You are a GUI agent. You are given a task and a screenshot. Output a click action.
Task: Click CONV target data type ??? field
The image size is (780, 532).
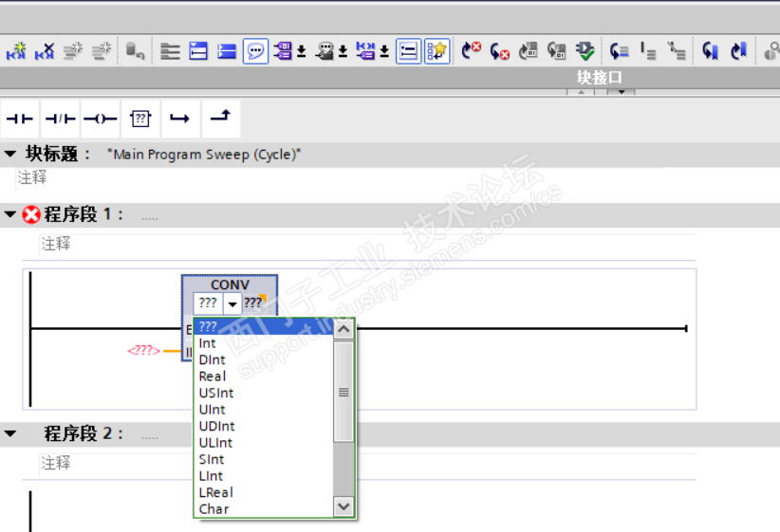pos(253,303)
